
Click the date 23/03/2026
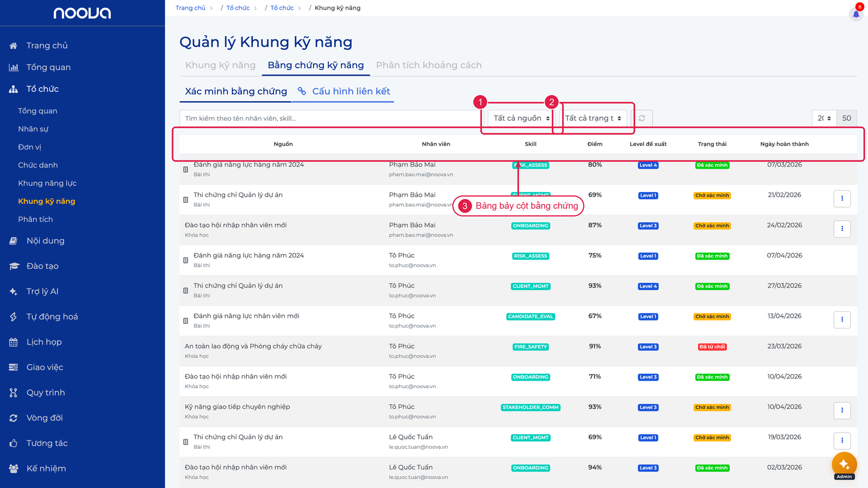pos(784,346)
